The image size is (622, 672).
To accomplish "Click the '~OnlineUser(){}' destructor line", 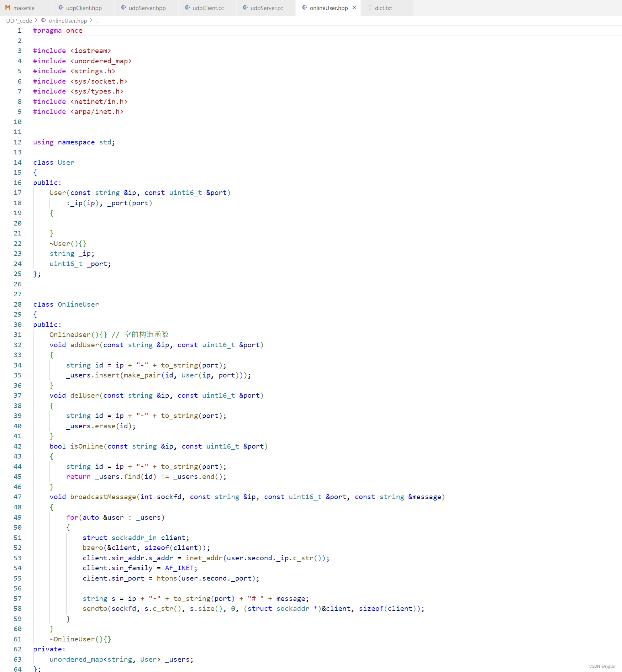I will tap(80, 639).
